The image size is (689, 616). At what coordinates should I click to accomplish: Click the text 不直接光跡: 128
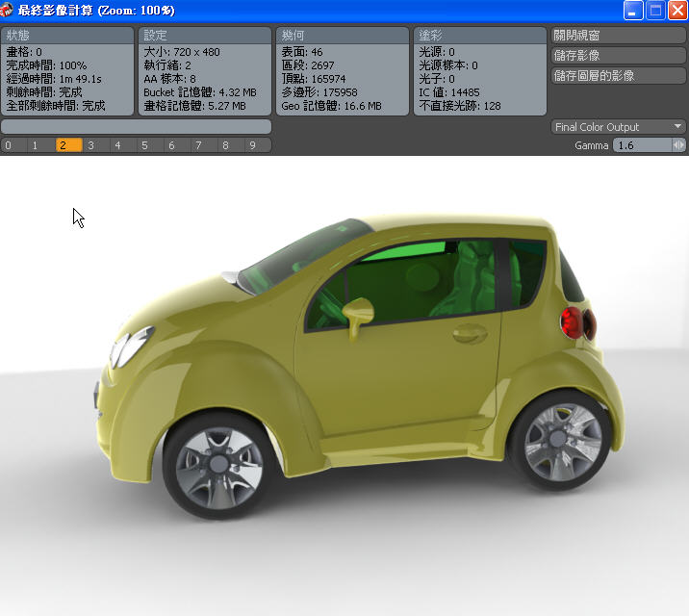[460, 106]
